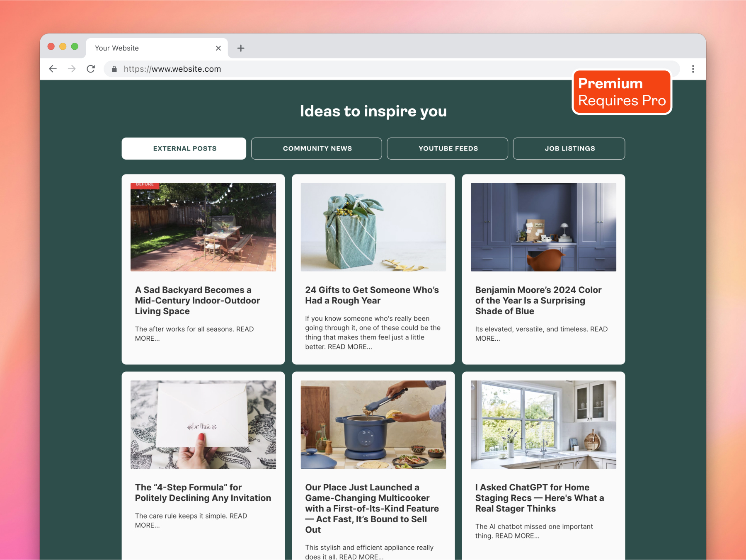
Task: Click 'The AI chatbot missed' excerpt
Action: tap(534, 531)
